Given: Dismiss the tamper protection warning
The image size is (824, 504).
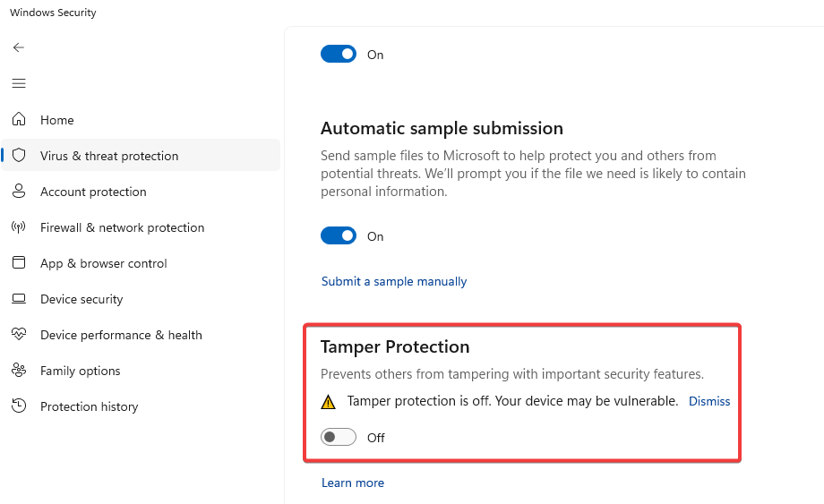Looking at the screenshot, I should [709, 402].
